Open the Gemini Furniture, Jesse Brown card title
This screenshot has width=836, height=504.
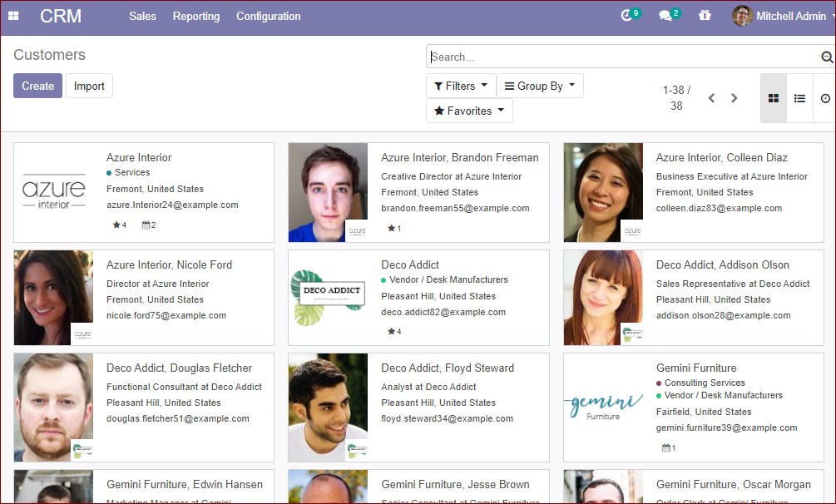point(455,484)
